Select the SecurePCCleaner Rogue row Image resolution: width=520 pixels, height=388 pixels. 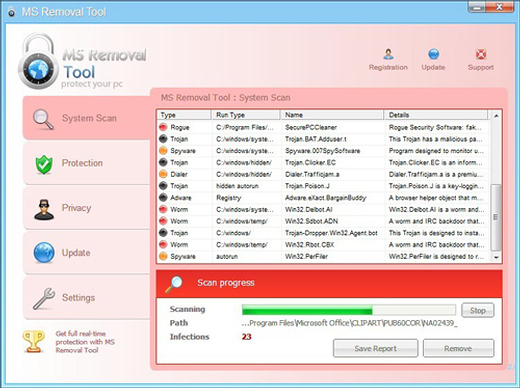tap(323, 127)
